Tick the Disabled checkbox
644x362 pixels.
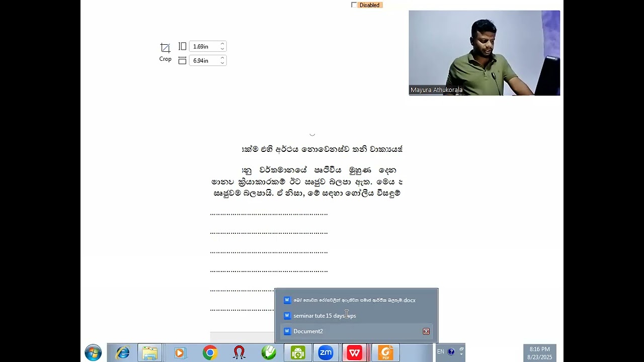(354, 5)
